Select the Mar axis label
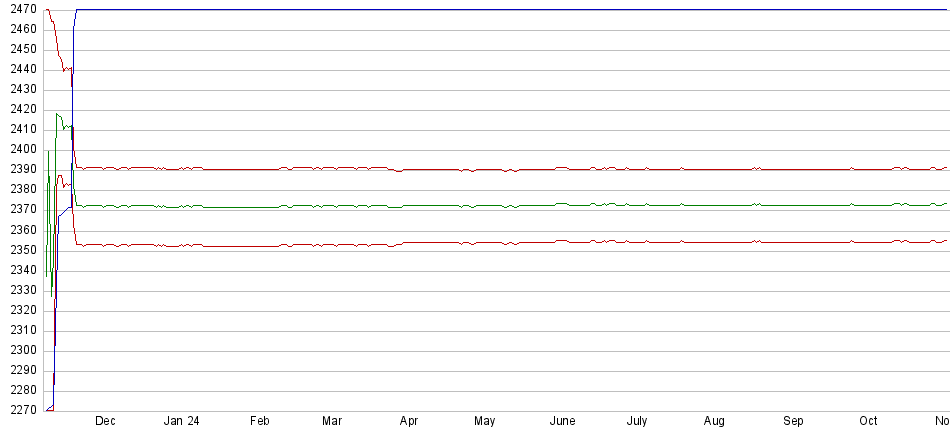 point(332,421)
